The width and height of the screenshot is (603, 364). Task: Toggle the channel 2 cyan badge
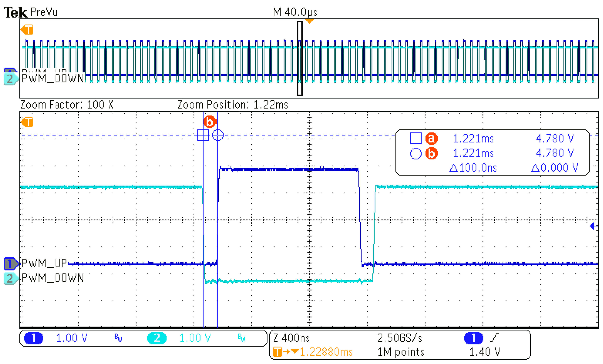(x=157, y=338)
